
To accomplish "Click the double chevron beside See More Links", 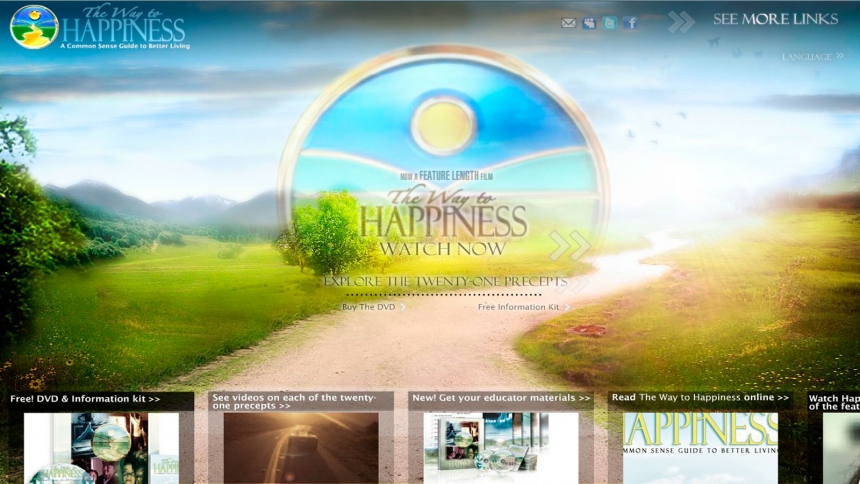I will tap(681, 21).
